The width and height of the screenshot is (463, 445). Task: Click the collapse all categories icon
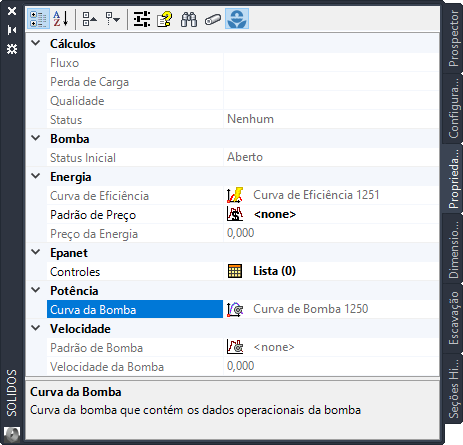pyautogui.click(x=89, y=19)
